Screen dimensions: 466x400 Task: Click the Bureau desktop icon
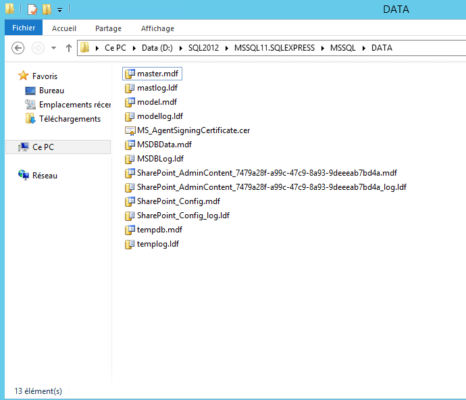click(x=30, y=91)
